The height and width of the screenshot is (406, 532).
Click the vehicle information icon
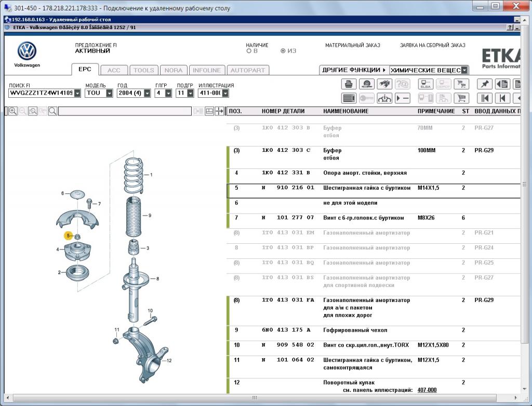coord(384,98)
